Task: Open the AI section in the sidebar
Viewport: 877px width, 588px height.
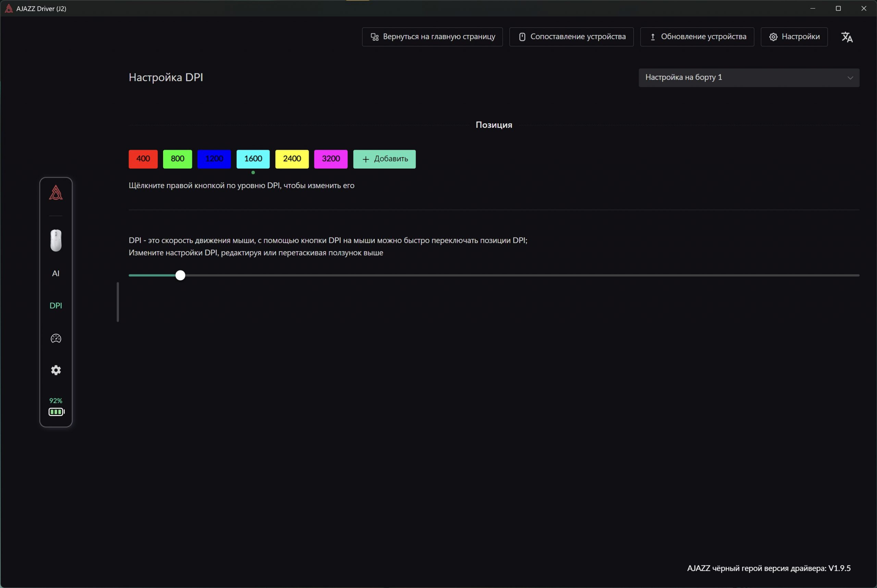Action: click(x=56, y=273)
